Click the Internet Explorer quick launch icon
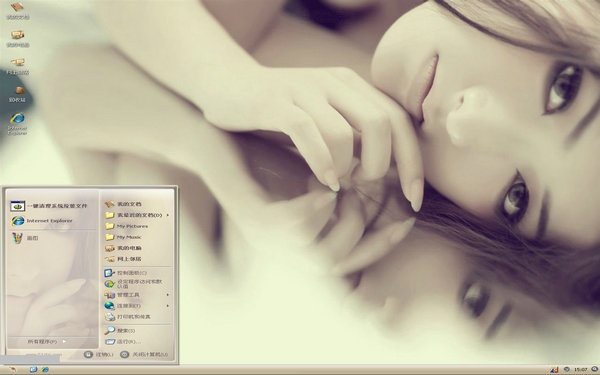The width and height of the screenshot is (600, 375). (x=45, y=369)
